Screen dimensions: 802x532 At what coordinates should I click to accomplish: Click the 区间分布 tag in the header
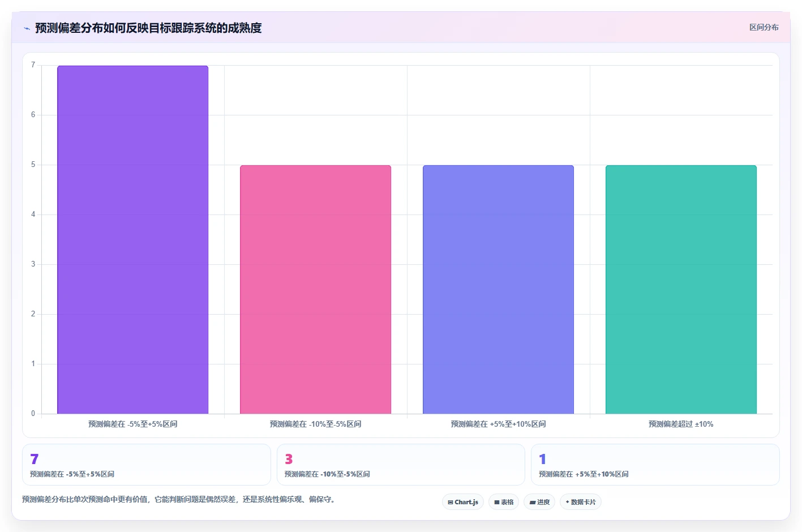click(764, 27)
